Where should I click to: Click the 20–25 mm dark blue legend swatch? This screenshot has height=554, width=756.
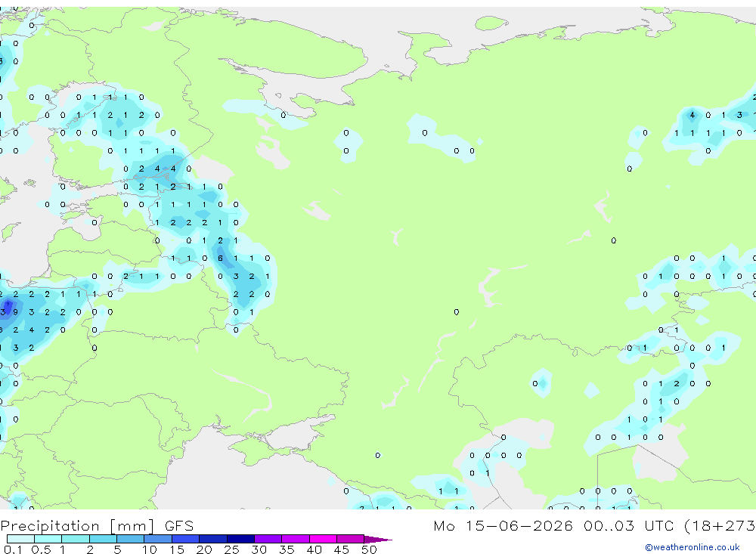point(213,539)
